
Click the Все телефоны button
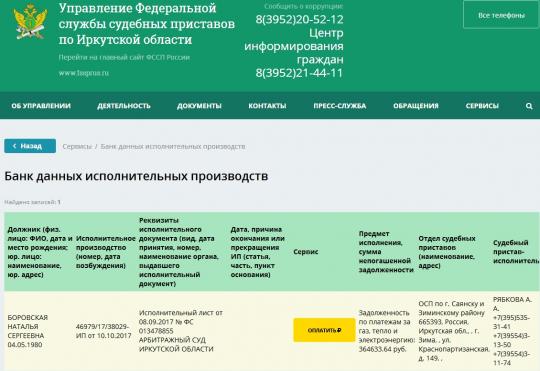coord(501,15)
